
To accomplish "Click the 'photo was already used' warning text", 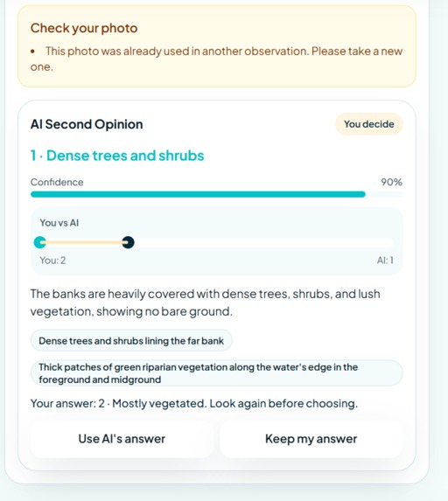I will pos(216,59).
